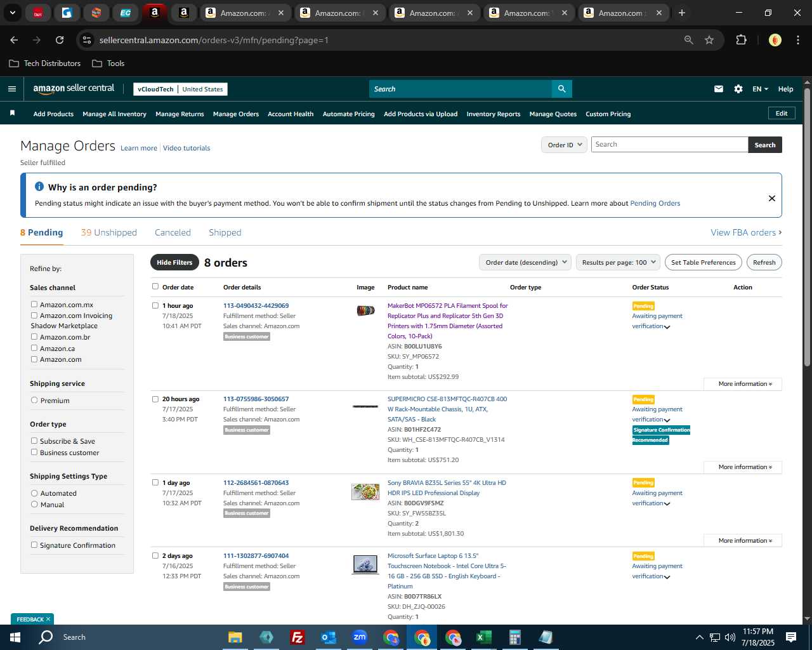This screenshot has height=650, width=812.
Task: Open order link 112-2684561-0870643
Action: [x=256, y=482]
